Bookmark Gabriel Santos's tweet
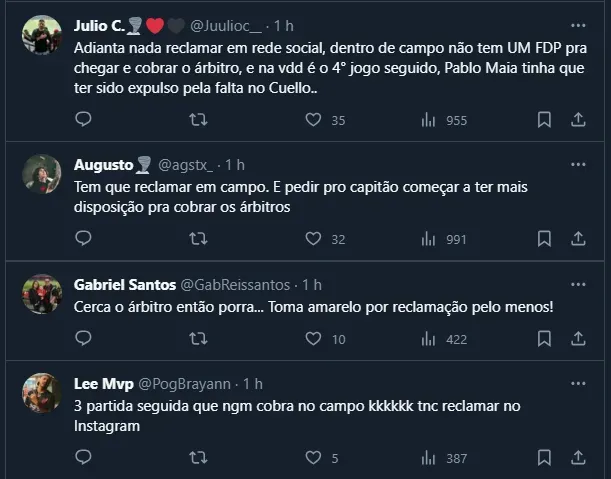Viewport: 611px width, 479px height. click(x=544, y=339)
